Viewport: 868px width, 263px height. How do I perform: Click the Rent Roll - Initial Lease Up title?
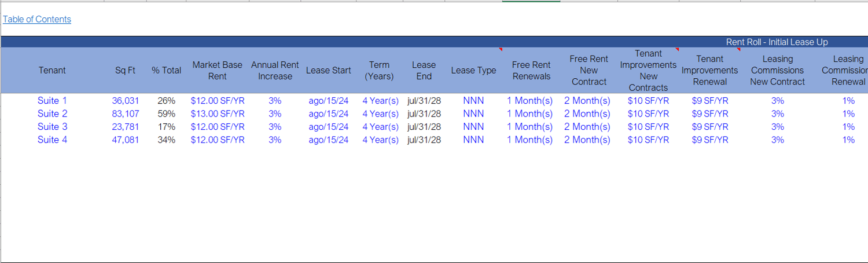777,42
